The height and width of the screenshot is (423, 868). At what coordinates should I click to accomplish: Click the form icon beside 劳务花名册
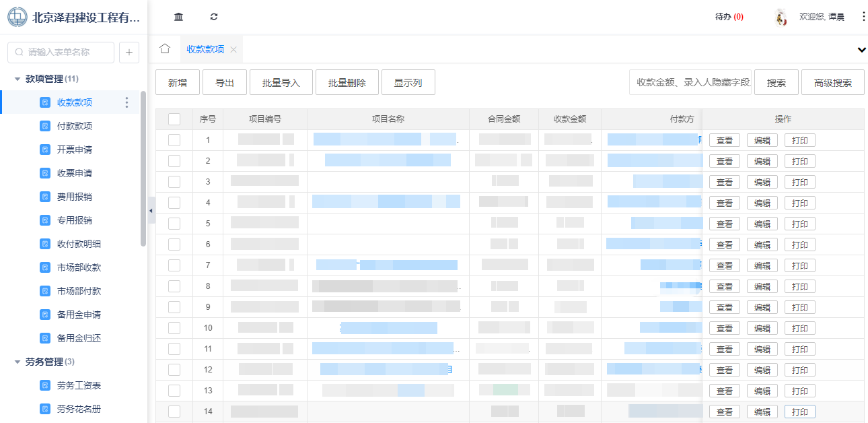(x=45, y=409)
